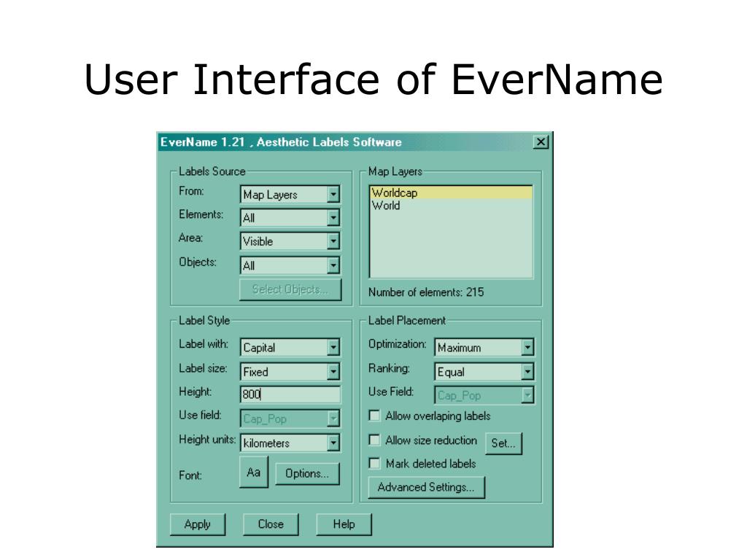Click the "Label Style" group label
The image size is (747, 560).
point(204,321)
